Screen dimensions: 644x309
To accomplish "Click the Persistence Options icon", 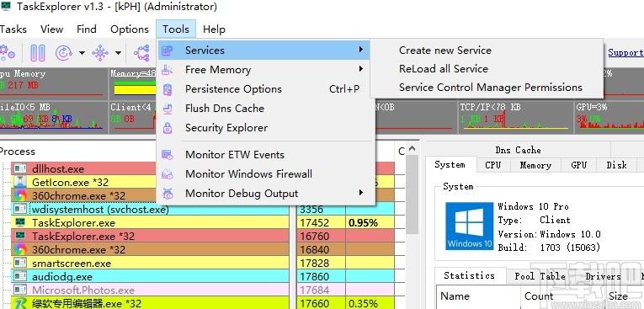I will (168, 89).
